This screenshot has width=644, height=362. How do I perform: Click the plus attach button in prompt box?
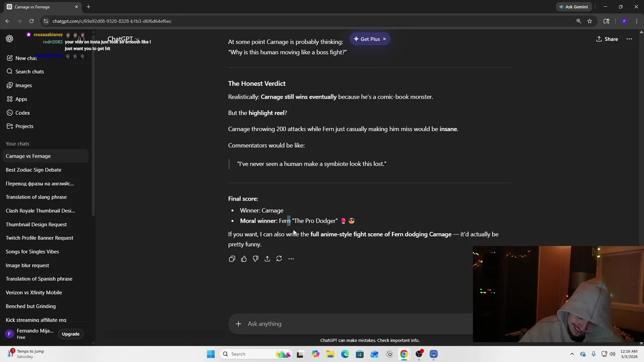pos(238,324)
